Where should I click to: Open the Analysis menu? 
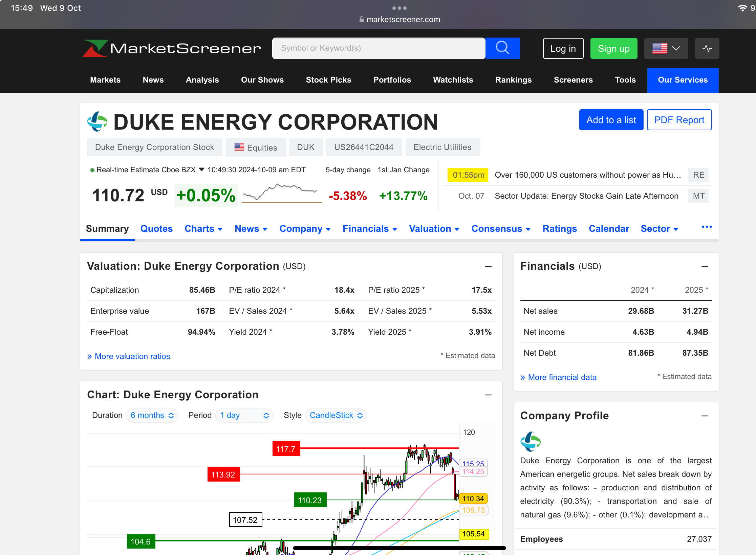(x=202, y=80)
